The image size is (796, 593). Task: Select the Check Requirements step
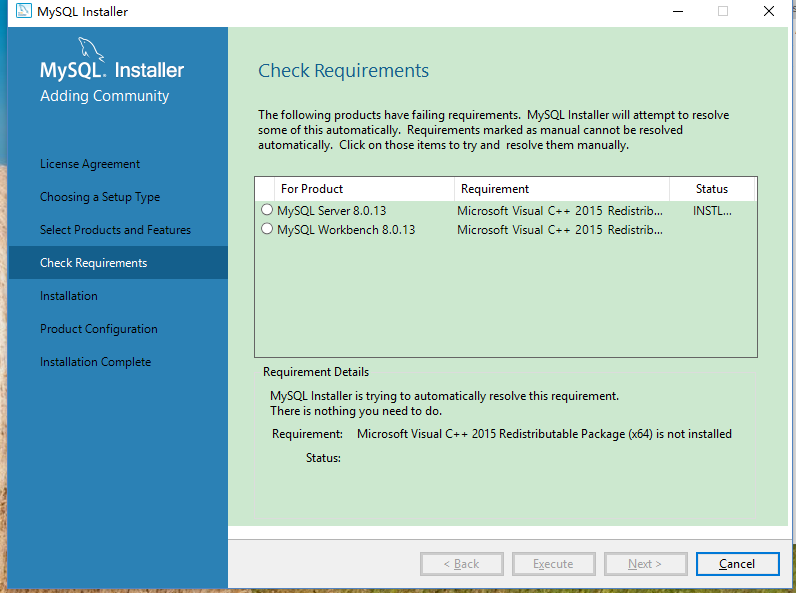118,262
